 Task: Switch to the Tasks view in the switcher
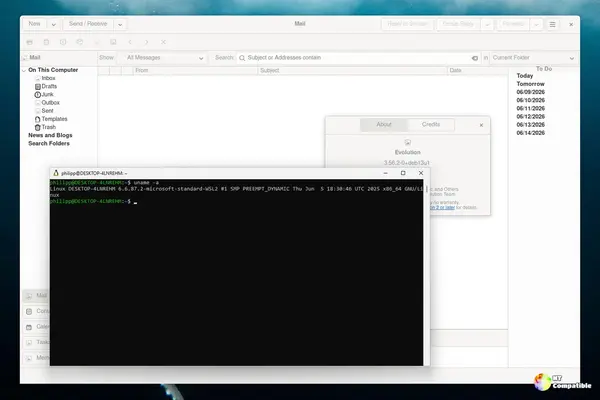[36, 342]
